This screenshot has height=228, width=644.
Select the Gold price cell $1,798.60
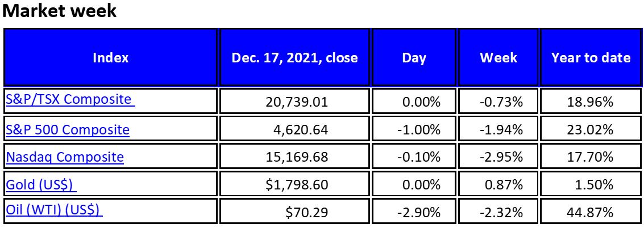298,185
